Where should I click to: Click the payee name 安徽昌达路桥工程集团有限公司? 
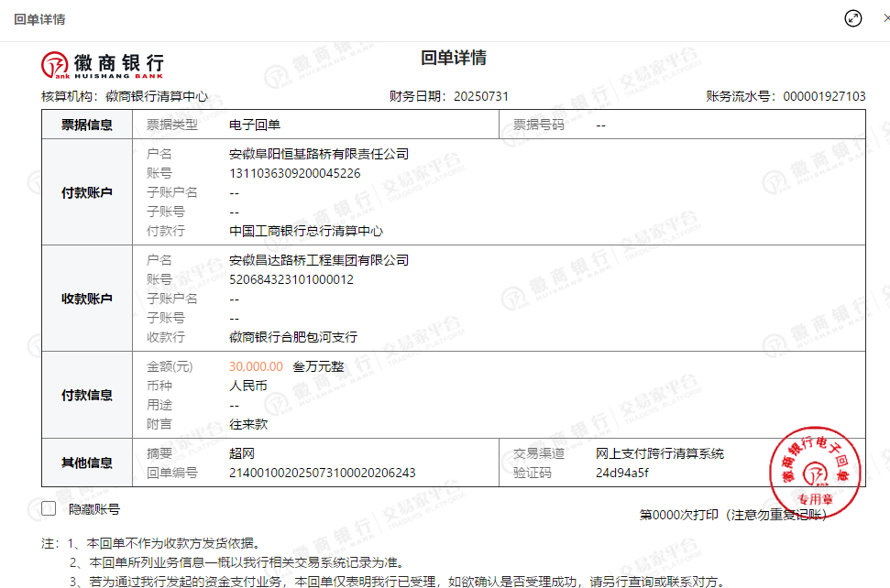click(318, 260)
